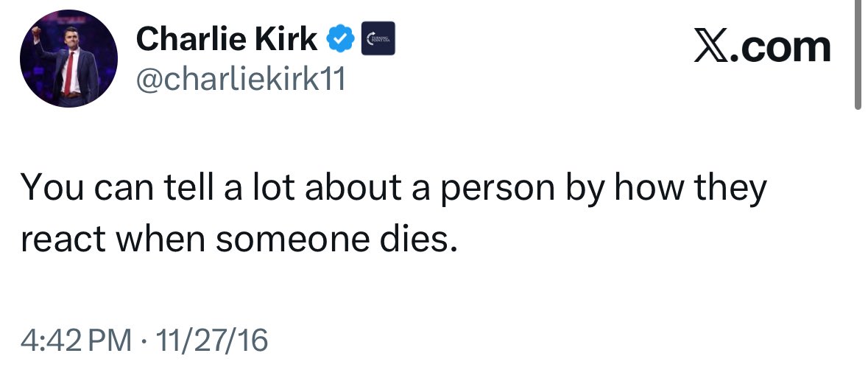
Task: Click the vertical scrollbar on the right edge
Action: click(x=858, y=54)
